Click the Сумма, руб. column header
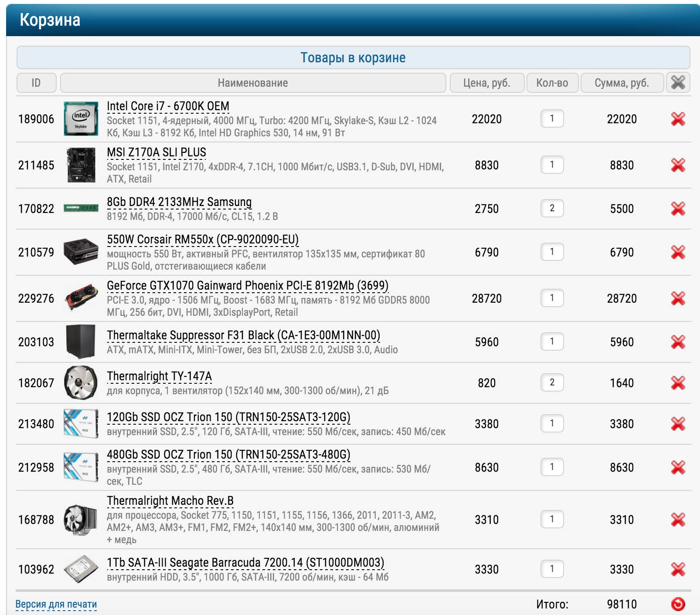 pyautogui.click(x=622, y=83)
